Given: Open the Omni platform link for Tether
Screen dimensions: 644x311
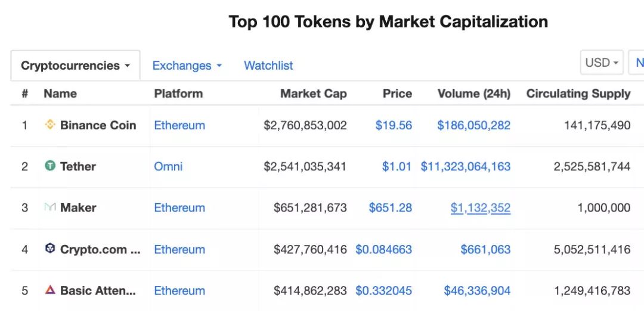Looking at the screenshot, I should (x=168, y=167).
